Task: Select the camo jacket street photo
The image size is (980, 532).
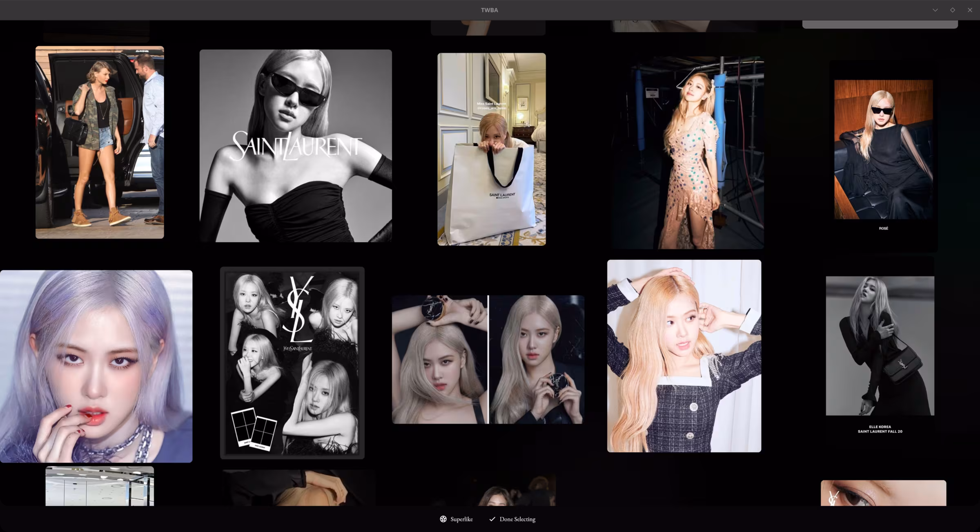Action: click(x=100, y=142)
